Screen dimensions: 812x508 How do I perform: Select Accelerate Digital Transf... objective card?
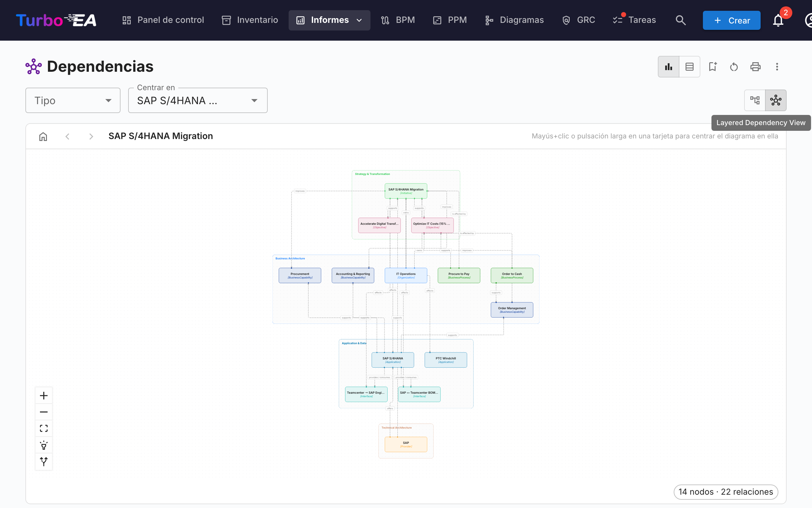point(379,225)
